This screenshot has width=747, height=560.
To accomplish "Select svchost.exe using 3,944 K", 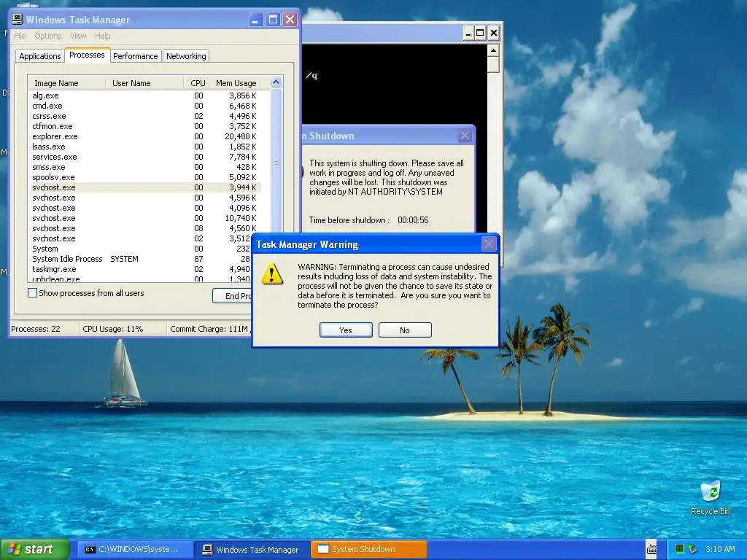I will (145, 187).
